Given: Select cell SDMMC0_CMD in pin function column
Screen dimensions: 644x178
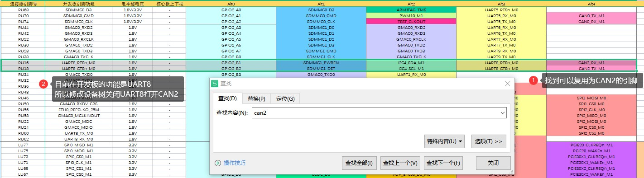Looking at the screenshot, I should [79, 15].
